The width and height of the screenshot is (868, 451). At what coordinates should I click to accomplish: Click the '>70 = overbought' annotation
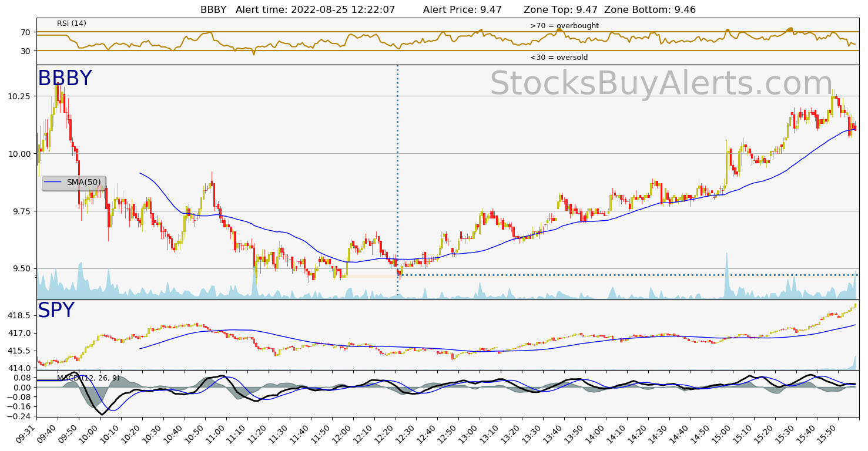(x=564, y=26)
